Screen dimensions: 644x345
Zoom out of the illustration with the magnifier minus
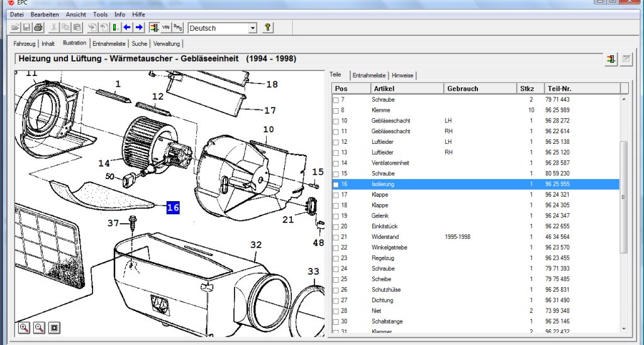click(39, 327)
